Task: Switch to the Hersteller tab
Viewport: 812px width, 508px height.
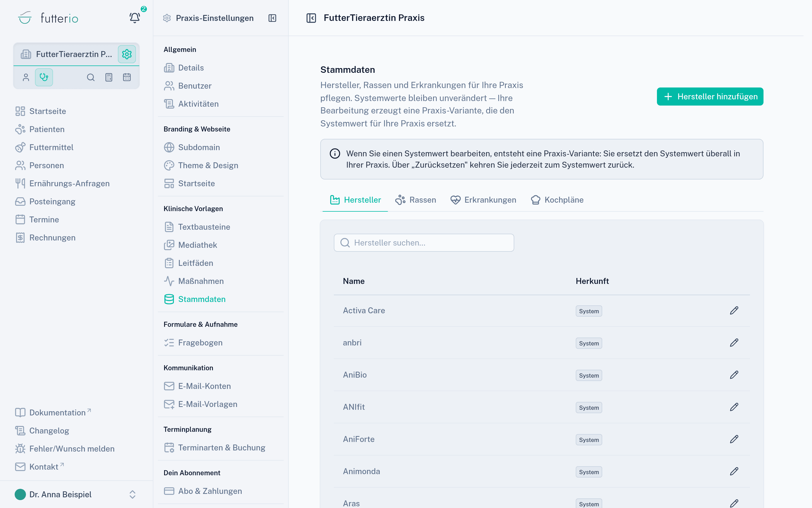Action: coord(355,200)
